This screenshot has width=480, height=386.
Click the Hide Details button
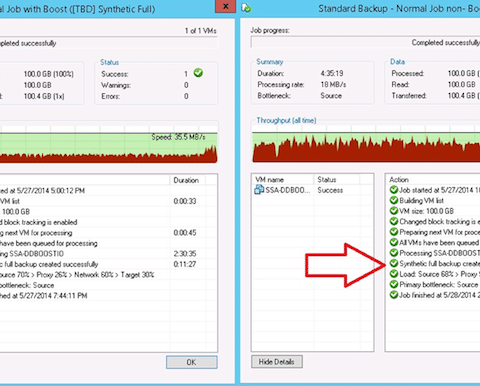tap(277, 362)
